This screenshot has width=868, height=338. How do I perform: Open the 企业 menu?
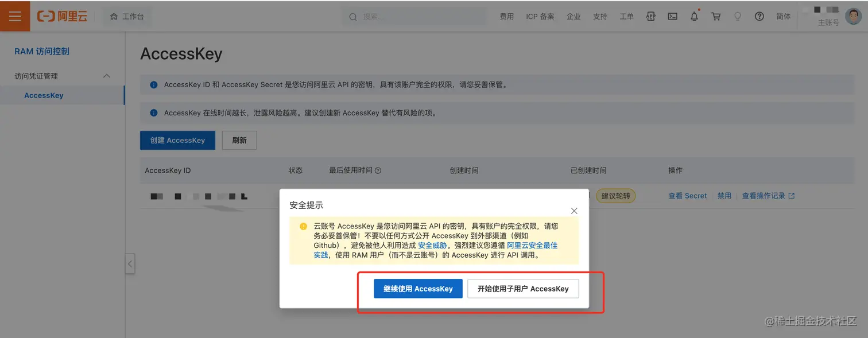[x=573, y=17]
